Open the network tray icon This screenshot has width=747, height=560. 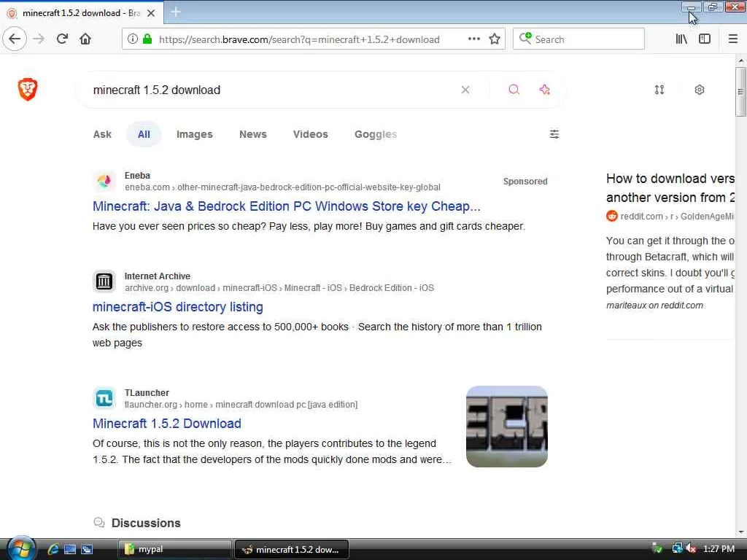pyautogui.click(x=677, y=548)
